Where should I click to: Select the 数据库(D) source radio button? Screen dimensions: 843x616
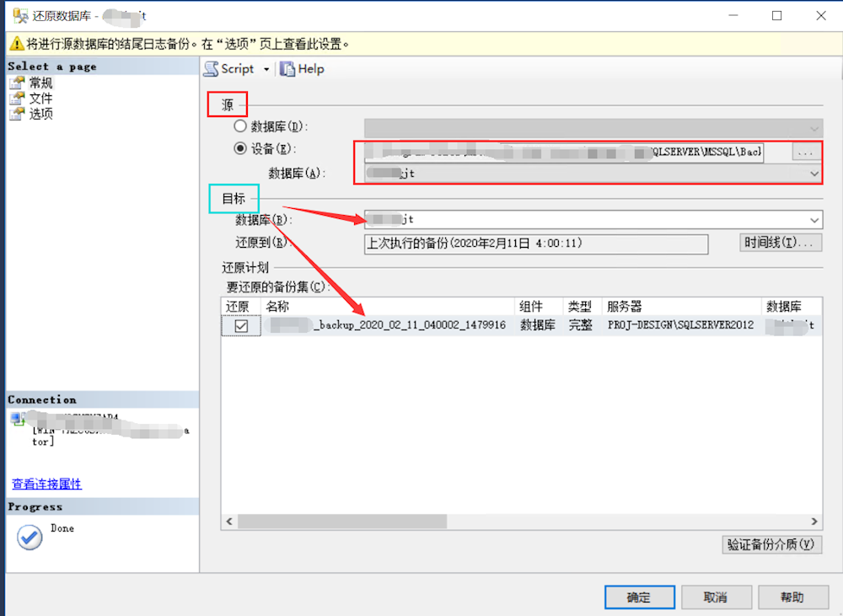[x=240, y=126]
